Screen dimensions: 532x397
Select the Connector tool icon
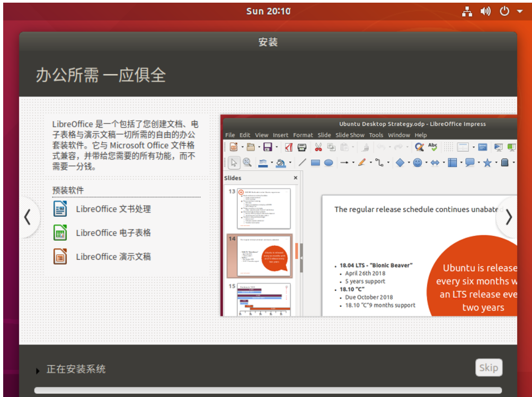379,163
